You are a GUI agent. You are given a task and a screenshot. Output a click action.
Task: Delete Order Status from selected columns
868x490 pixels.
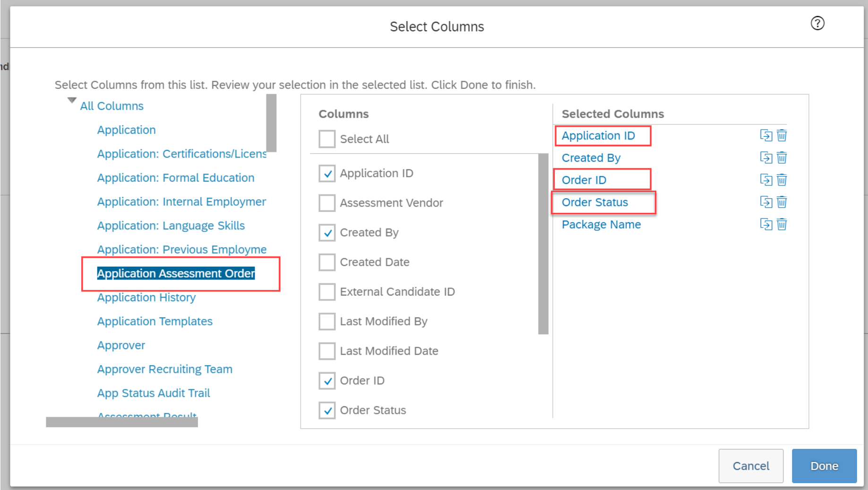[782, 202]
